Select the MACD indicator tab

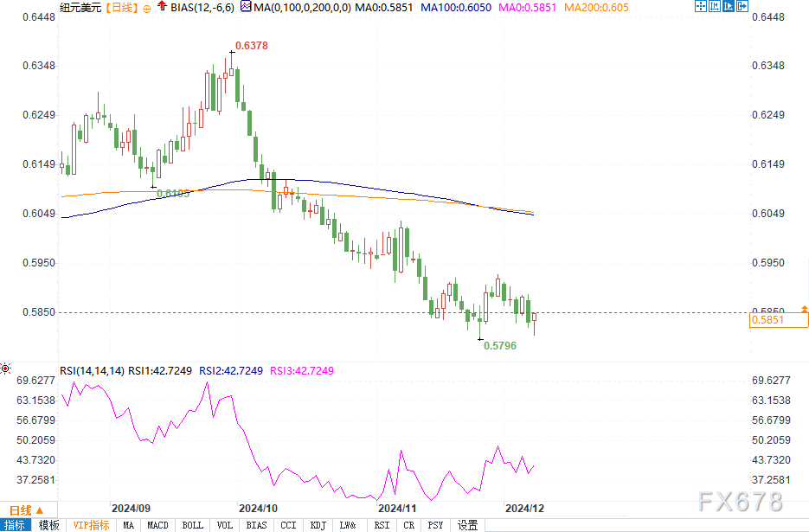tap(157, 525)
